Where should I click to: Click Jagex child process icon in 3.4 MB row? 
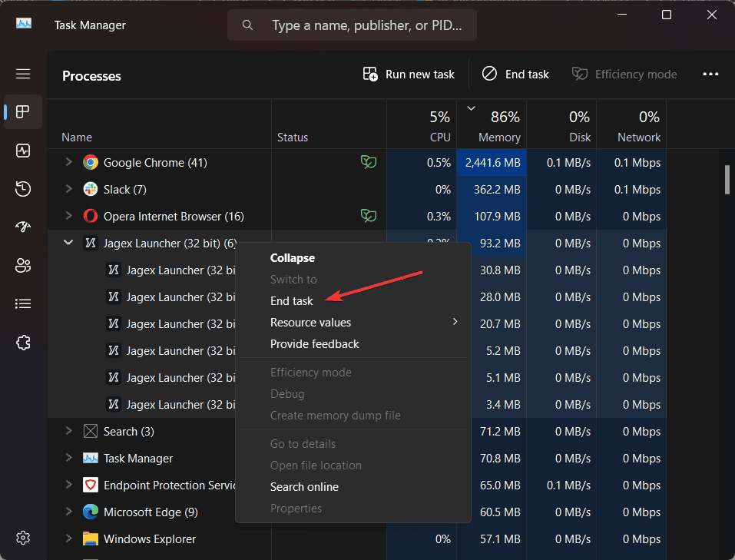(114, 404)
